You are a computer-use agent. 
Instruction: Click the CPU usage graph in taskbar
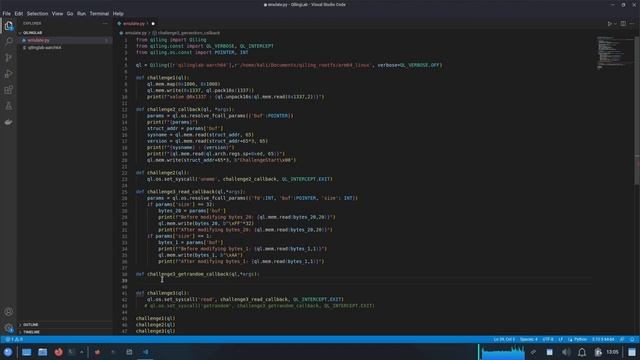click(x=502, y=352)
